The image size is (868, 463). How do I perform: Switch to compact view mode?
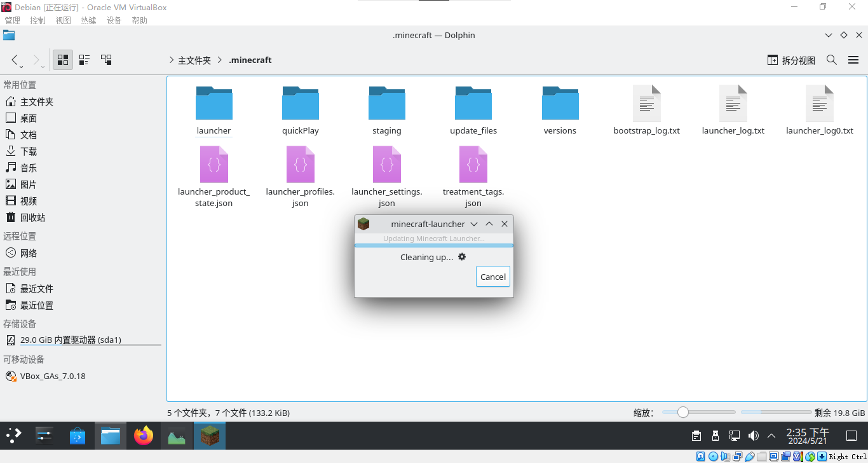point(85,60)
